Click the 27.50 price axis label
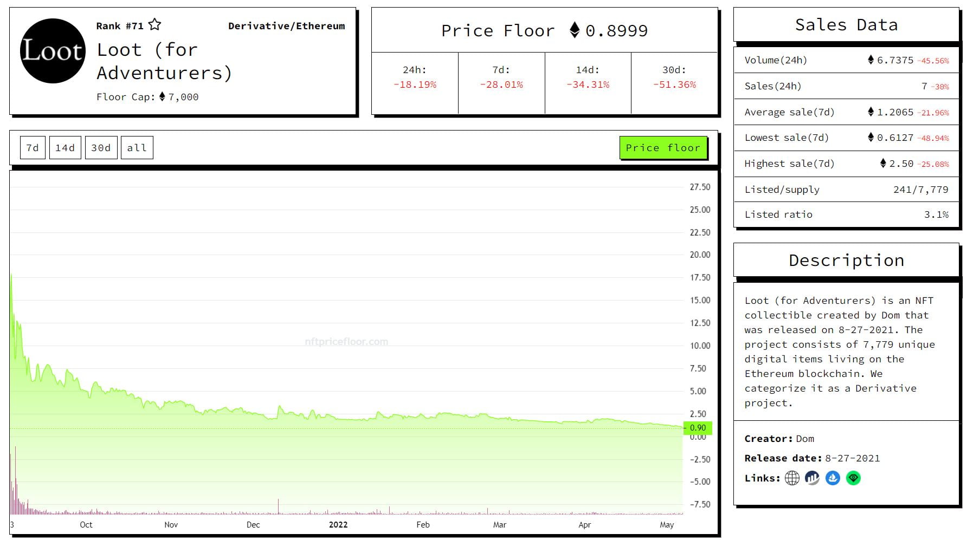 700,187
